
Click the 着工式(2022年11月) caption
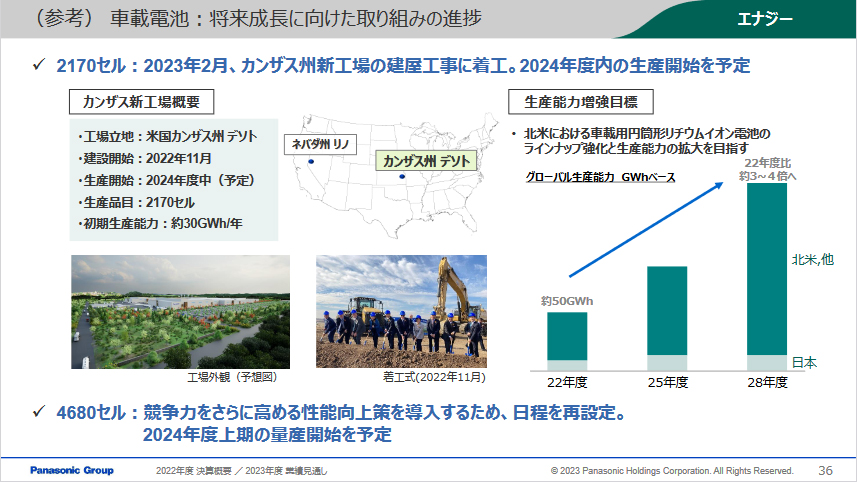(435, 377)
